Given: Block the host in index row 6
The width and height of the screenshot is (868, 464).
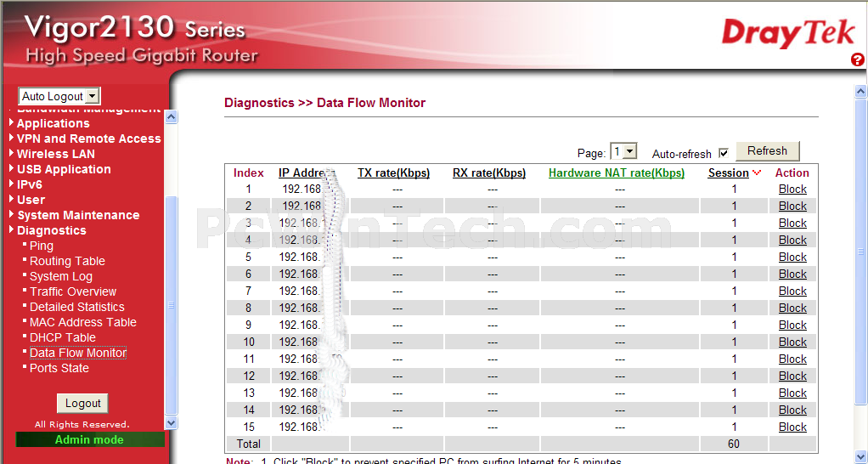Looking at the screenshot, I should tap(792, 274).
